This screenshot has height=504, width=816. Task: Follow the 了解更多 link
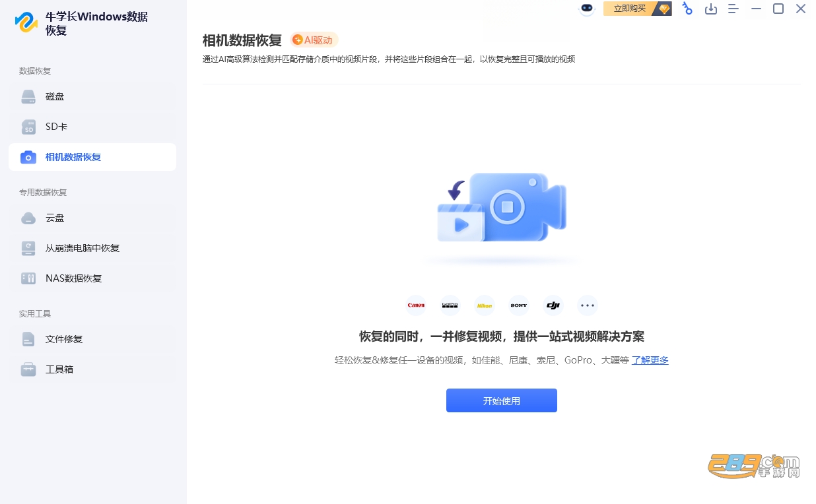[x=650, y=360]
